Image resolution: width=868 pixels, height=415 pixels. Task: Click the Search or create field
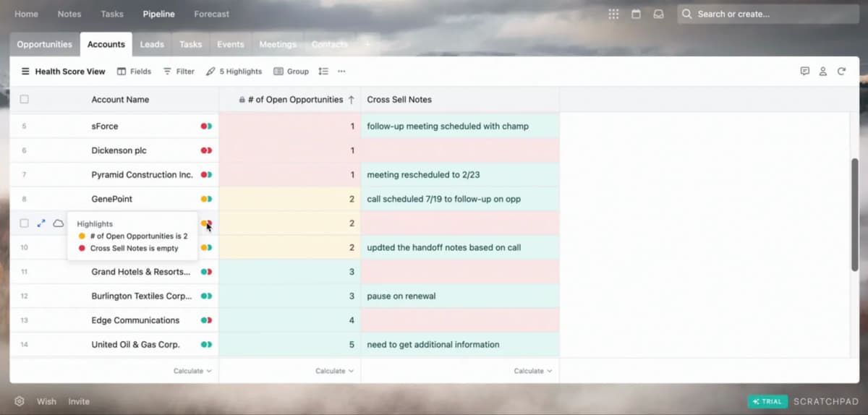(x=768, y=14)
